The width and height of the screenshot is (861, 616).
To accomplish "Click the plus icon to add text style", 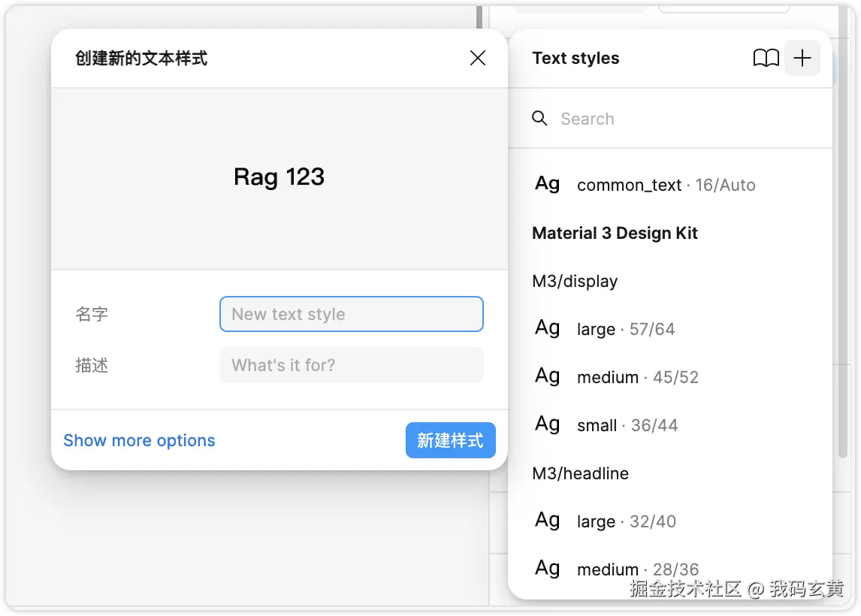I will point(802,59).
